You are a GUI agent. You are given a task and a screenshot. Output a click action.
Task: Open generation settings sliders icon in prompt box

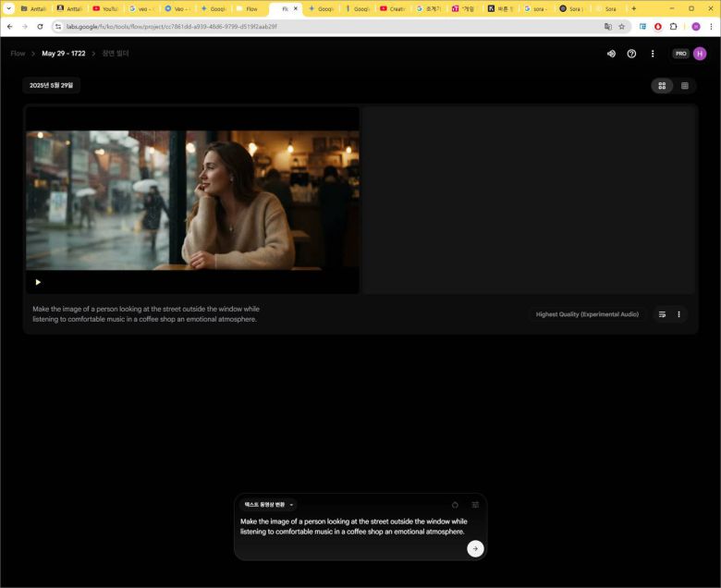pos(475,505)
